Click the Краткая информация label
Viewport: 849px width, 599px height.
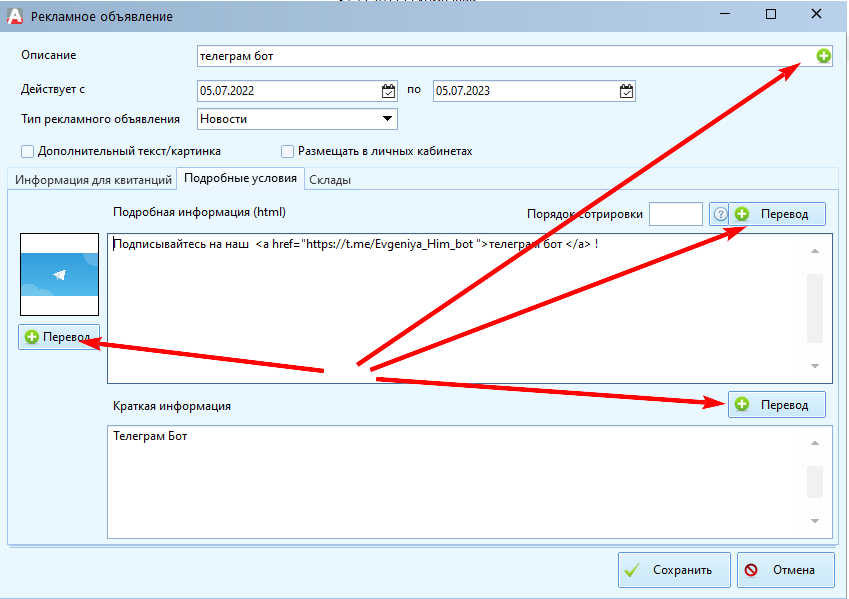click(x=172, y=406)
